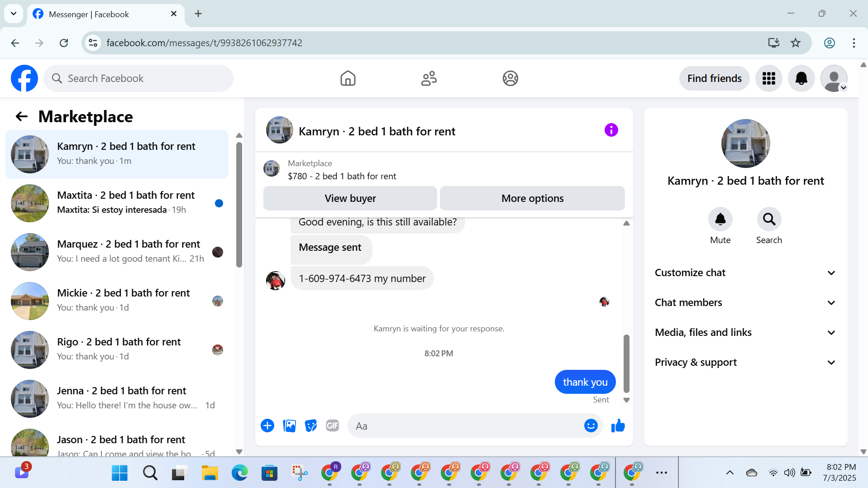
Task: Expand Customize chat section
Action: coord(745,273)
